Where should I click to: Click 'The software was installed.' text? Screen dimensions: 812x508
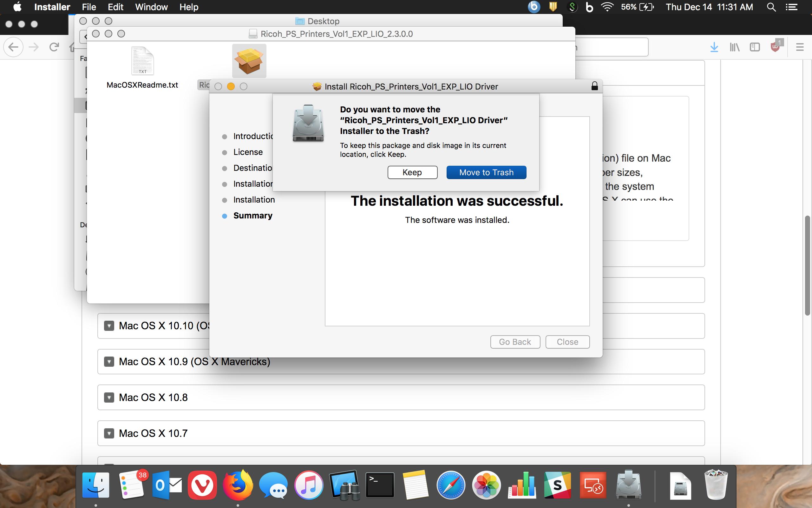pyautogui.click(x=457, y=220)
